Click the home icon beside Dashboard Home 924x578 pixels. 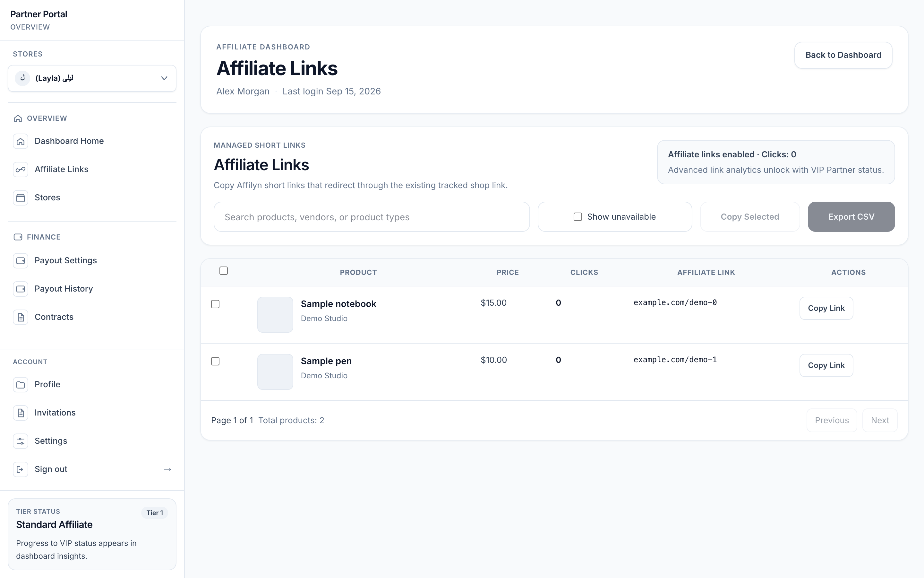[x=21, y=141]
